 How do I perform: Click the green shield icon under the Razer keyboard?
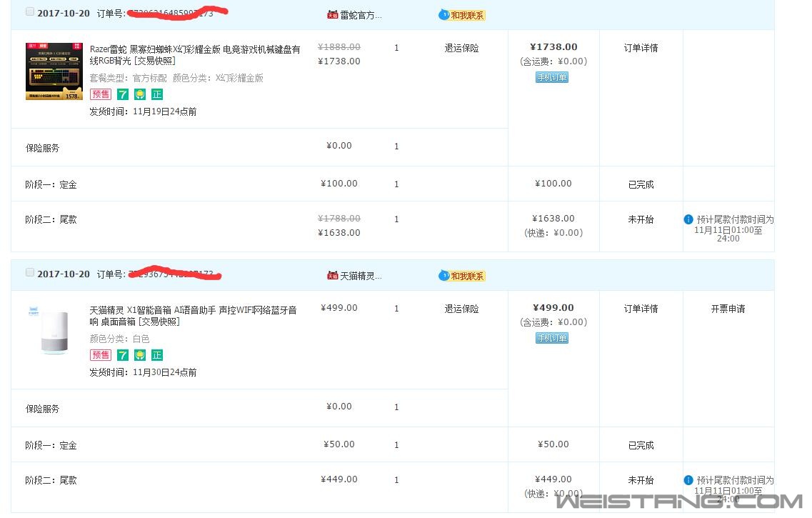[x=140, y=94]
